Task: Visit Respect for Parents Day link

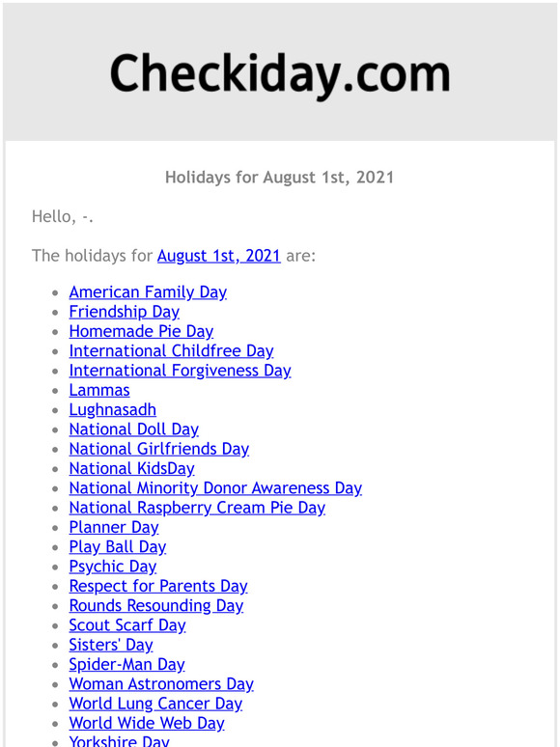Action: coord(158,586)
